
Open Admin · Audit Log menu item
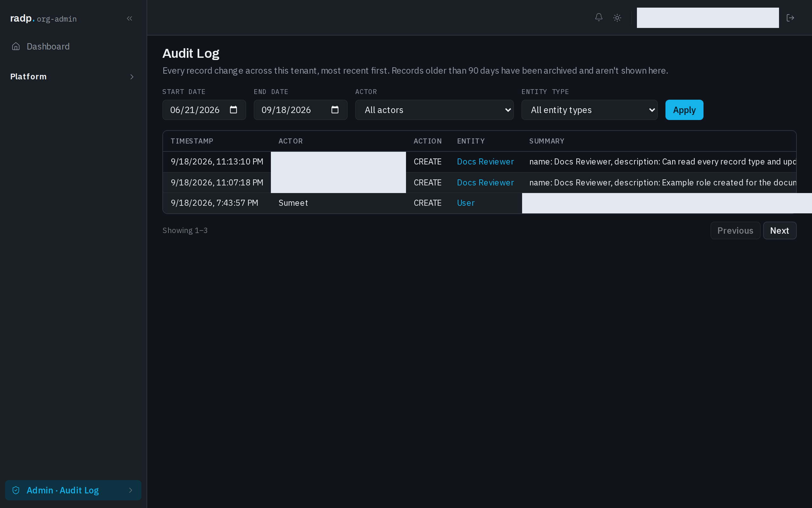tap(73, 490)
